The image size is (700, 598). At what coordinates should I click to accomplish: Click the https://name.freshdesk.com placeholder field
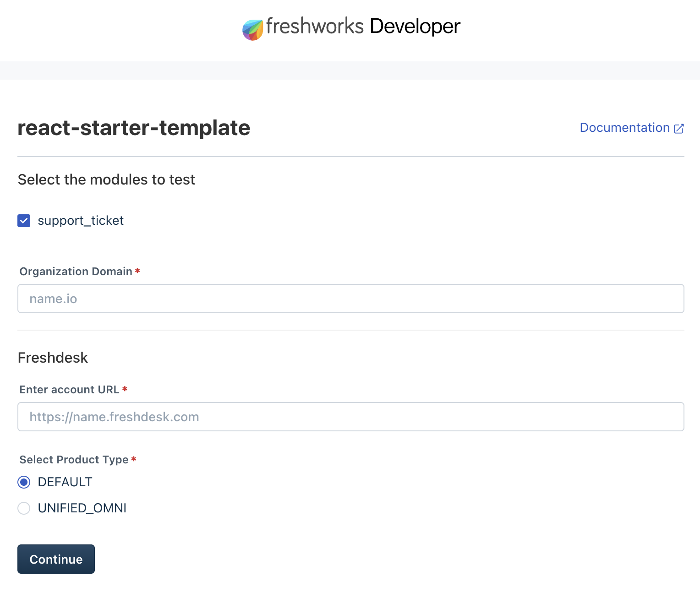click(x=350, y=417)
